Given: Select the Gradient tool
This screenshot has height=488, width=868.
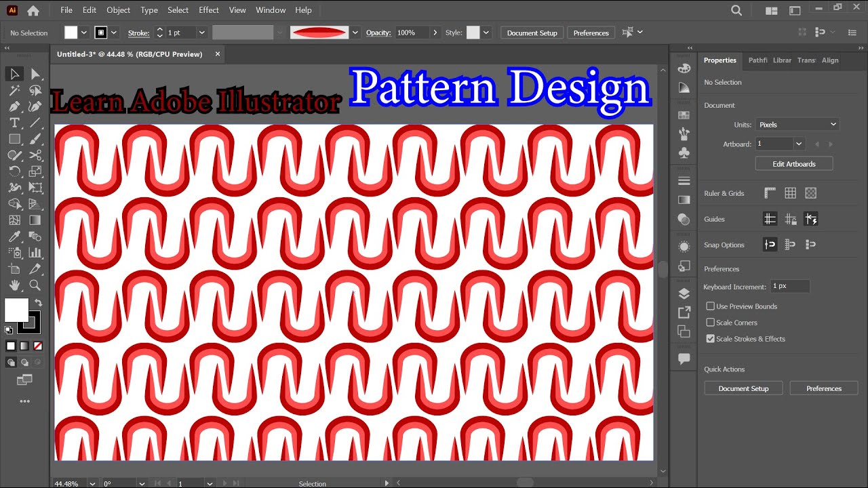Looking at the screenshot, I should (x=35, y=220).
